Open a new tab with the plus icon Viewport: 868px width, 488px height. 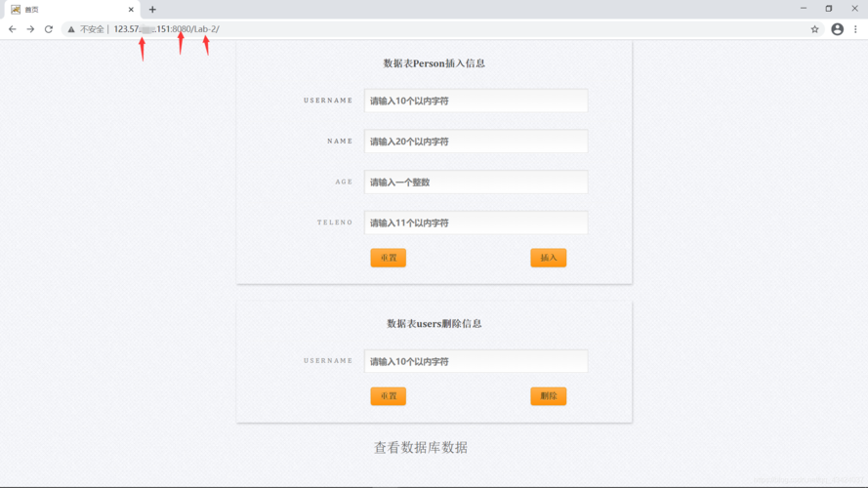152,10
